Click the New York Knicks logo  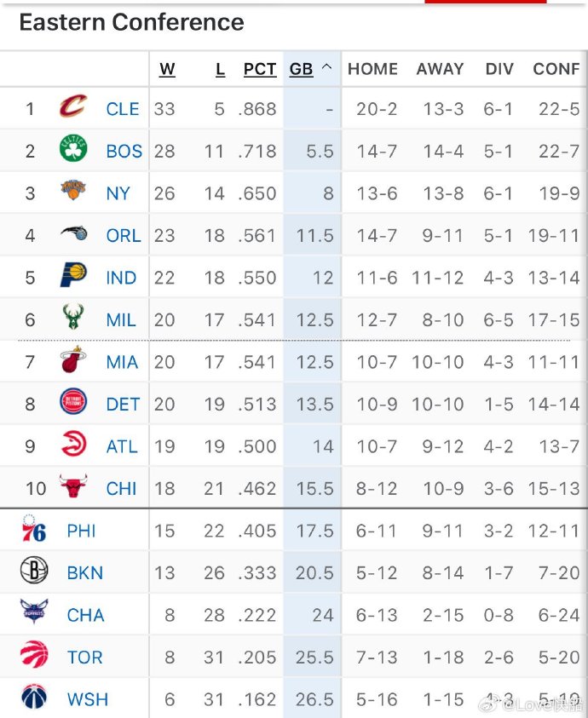(73, 192)
